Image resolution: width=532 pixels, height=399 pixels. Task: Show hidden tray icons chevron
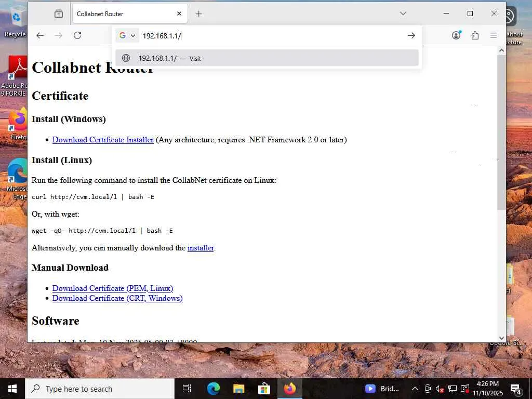415,389
